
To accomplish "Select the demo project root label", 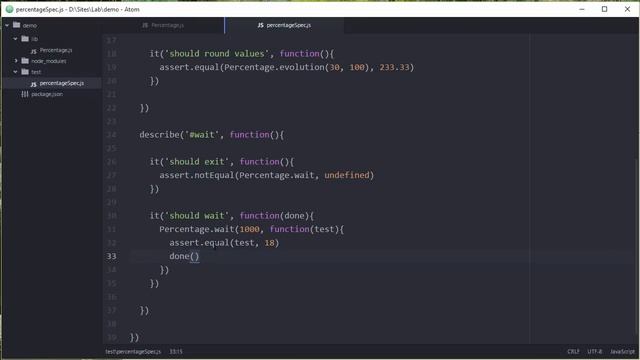I will tap(29, 26).
